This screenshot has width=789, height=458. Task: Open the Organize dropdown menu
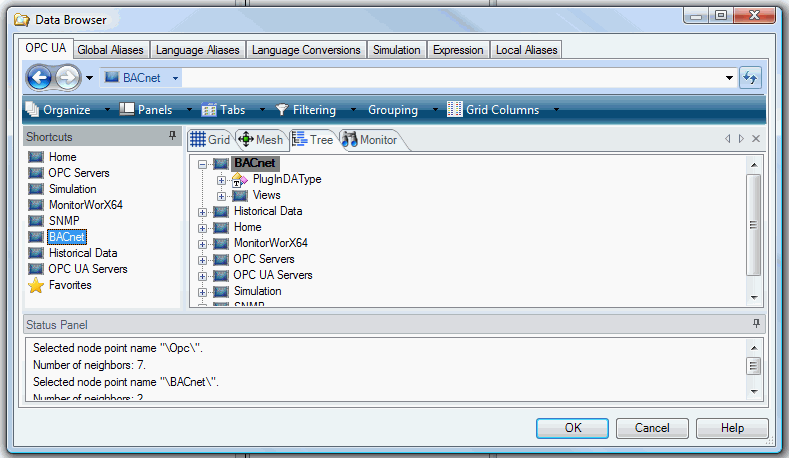pos(66,110)
